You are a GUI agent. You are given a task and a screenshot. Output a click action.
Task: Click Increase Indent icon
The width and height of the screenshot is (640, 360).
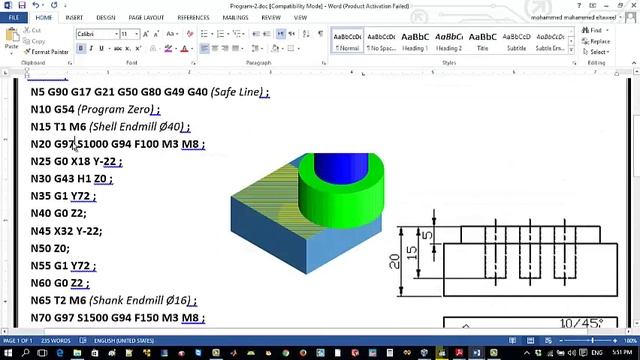click(267, 34)
